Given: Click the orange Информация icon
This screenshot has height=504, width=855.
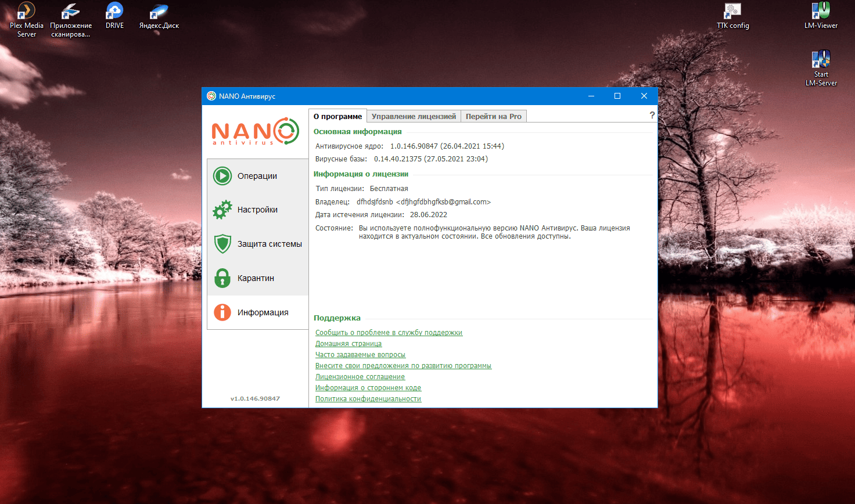Looking at the screenshot, I should point(222,312).
